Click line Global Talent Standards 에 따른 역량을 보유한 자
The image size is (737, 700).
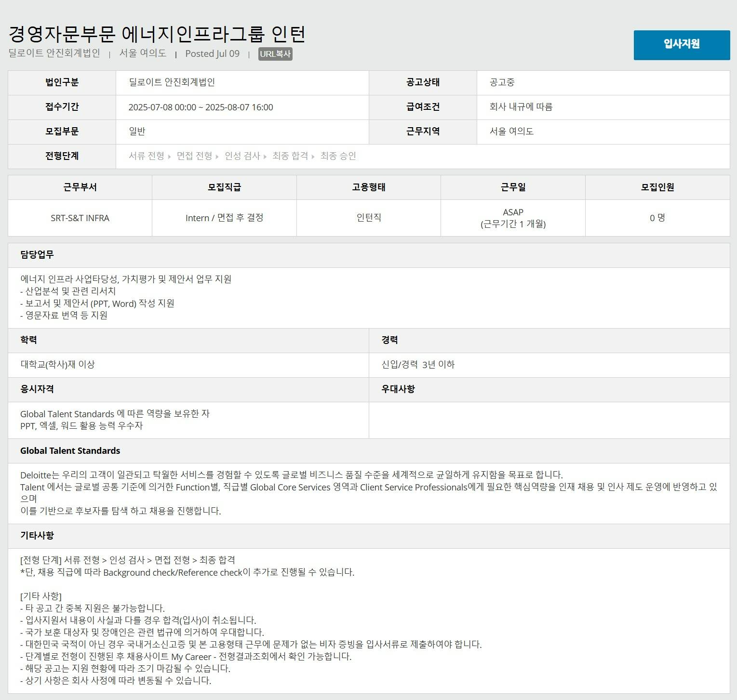coord(115,414)
